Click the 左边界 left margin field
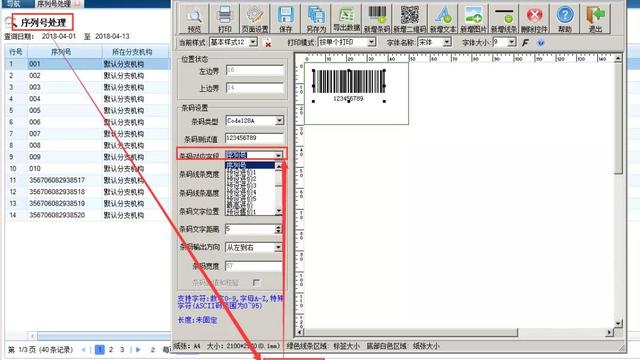This screenshot has height=360, width=640. tap(254, 70)
